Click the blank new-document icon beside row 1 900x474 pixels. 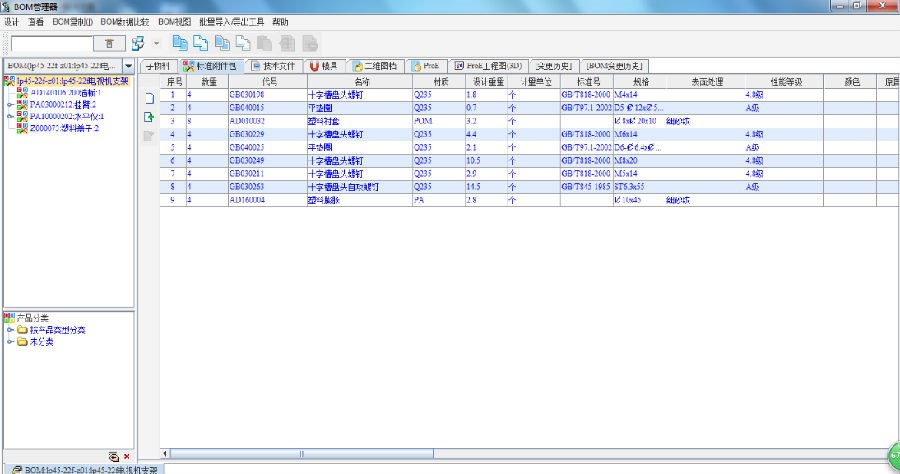[149, 98]
